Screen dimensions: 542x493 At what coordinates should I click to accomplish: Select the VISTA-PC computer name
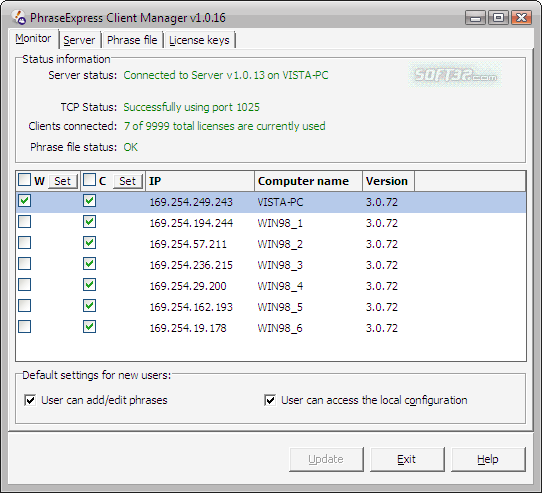click(280, 202)
